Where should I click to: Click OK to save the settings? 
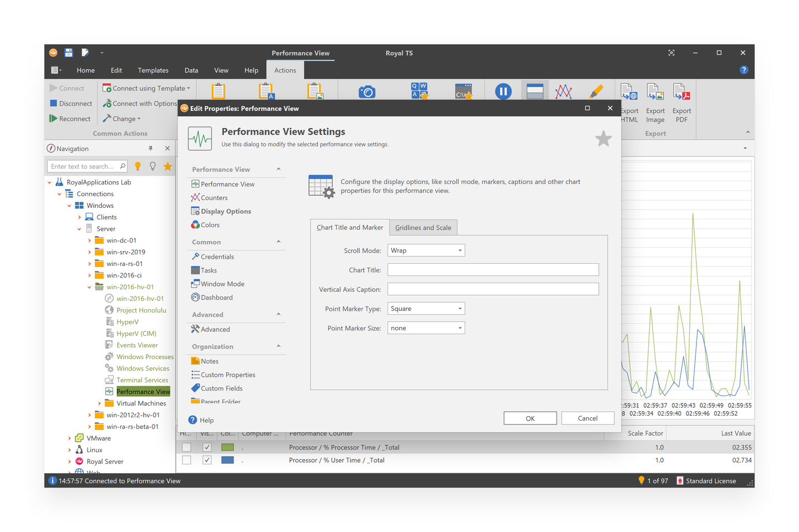(530, 418)
